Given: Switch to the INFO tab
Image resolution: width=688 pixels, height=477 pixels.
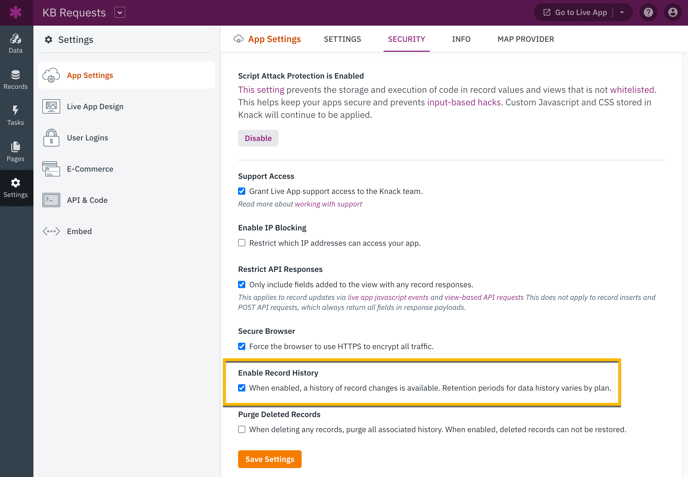Looking at the screenshot, I should click(461, 39).
